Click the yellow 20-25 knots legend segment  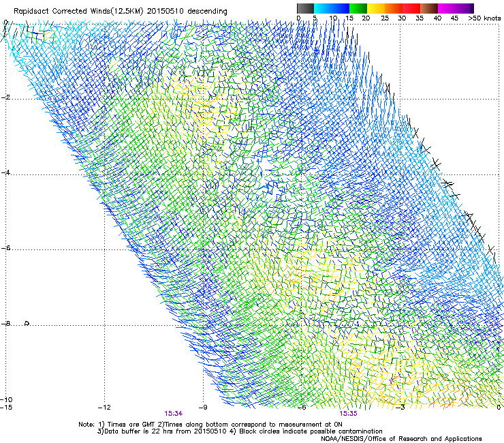376,8
